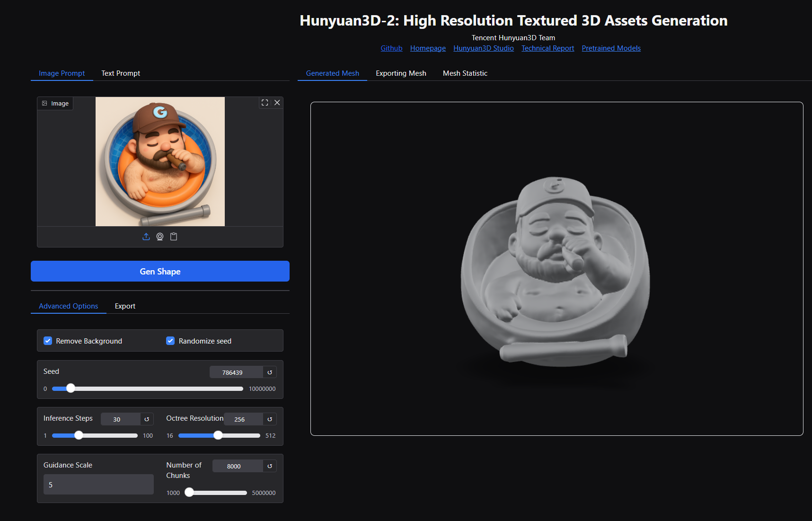Click the Number of Chunks number field
Viewport: 812px width, 521px height.
click(x=238, y=466)
